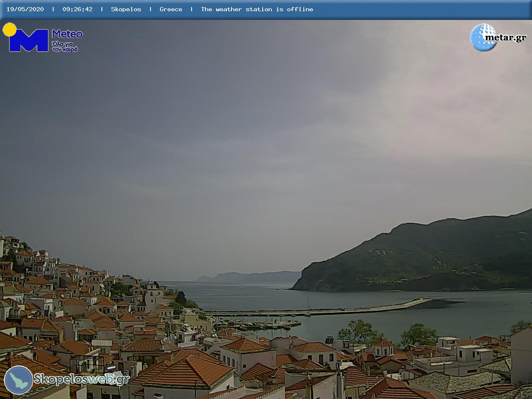This screenshot has width=532, height=399.
Task: Click the metar.gr text
Action: coord(506,37)
